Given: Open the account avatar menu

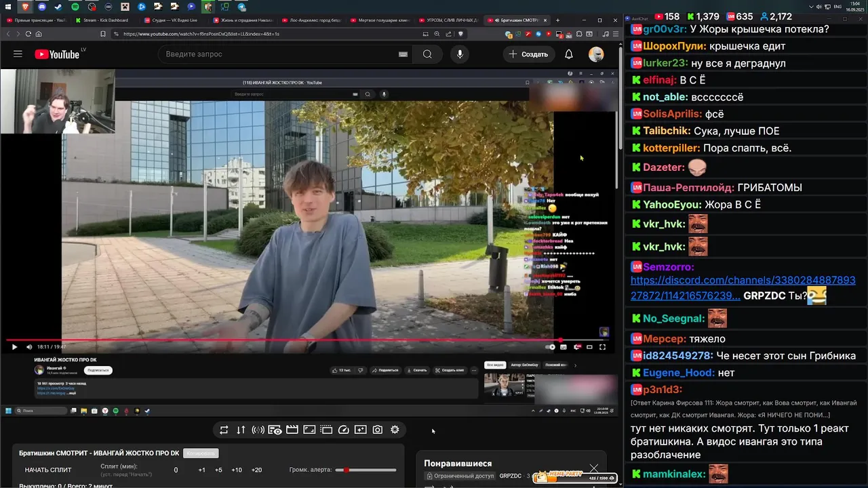Looking at the screenshot, I should click(596, 54).
